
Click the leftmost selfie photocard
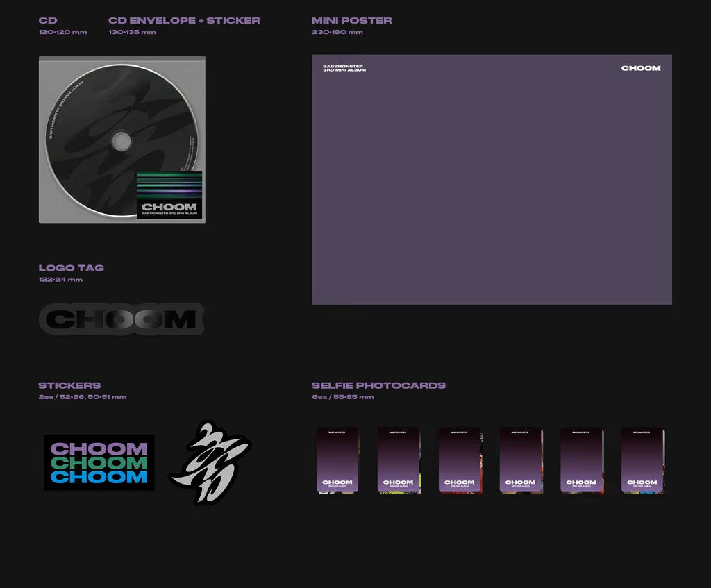[x=337, y=460]
